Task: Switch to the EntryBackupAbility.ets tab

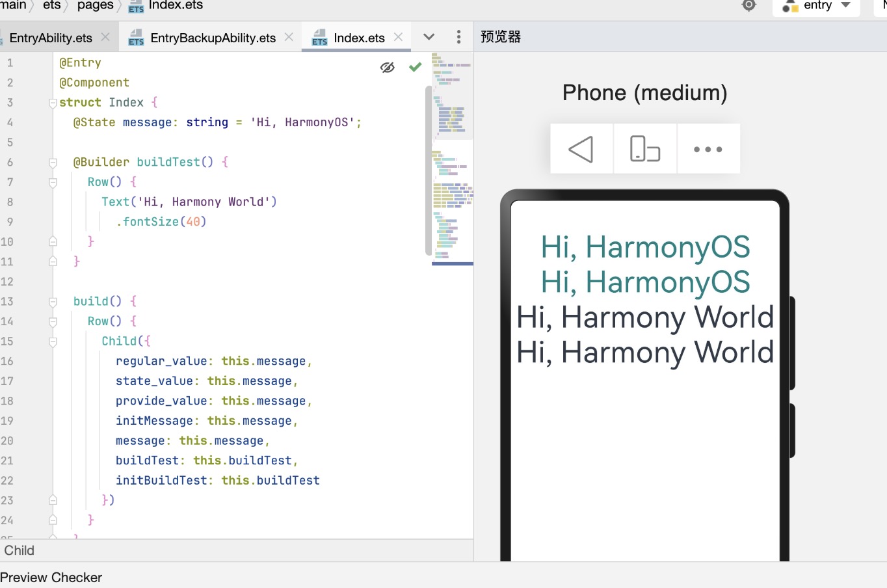Action: click(203, 38)
